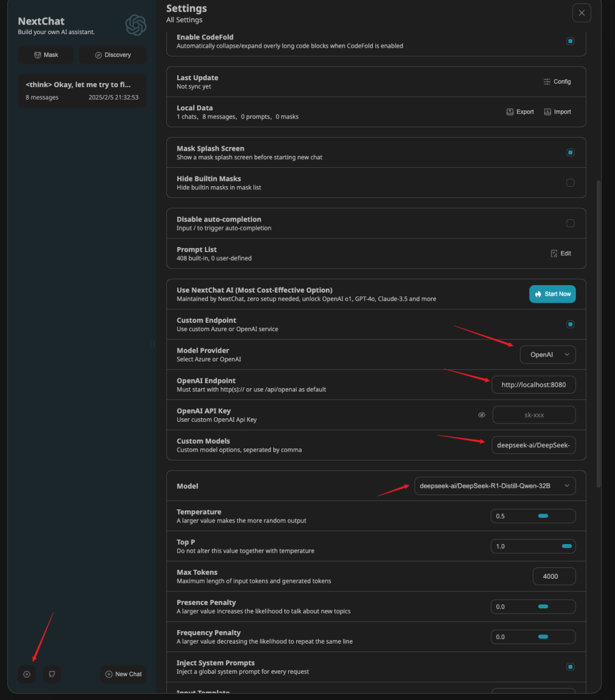Click the OpenAI API Key field
The height and width of the screenshot is (700, 615).
click(x=534, y=415)
